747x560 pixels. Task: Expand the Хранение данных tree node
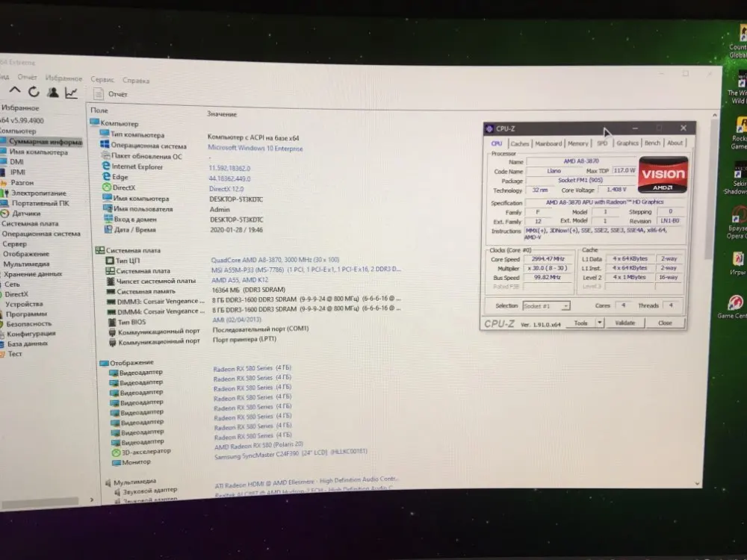click(32, 274)
